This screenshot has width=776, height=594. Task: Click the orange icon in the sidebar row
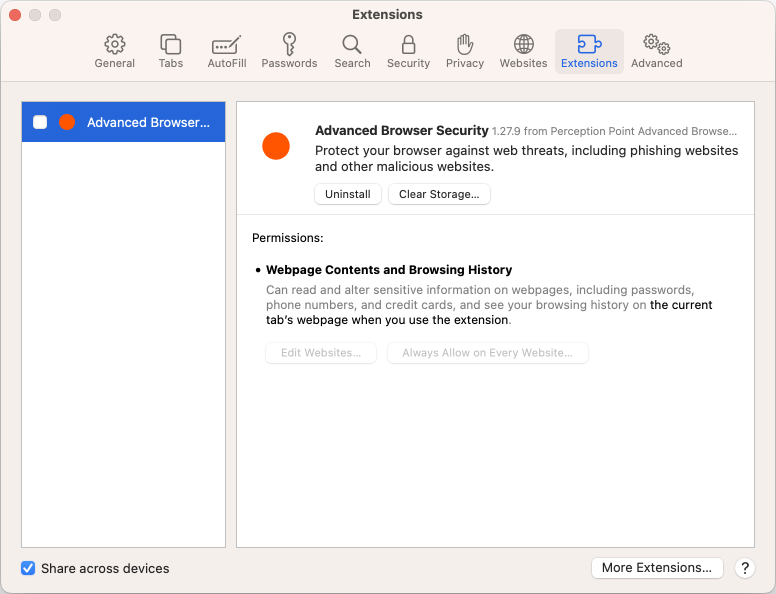(x=67, y=122)
